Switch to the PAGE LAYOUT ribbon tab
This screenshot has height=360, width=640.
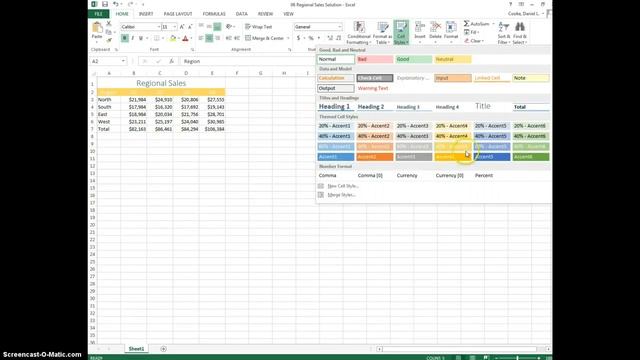178,14
